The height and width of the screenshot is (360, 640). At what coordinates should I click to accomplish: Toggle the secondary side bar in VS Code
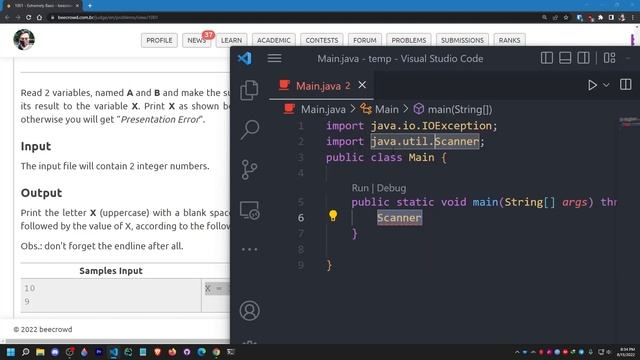click(583, 58)
